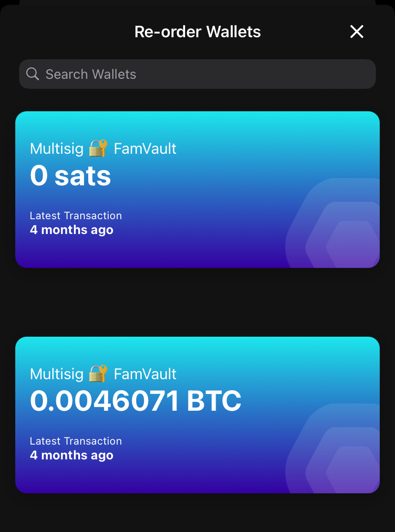The height and width of the screenshot is (532, 395).
Task: Click "FamVault" on the 0 sats wallet
Action: pos(145,149)
